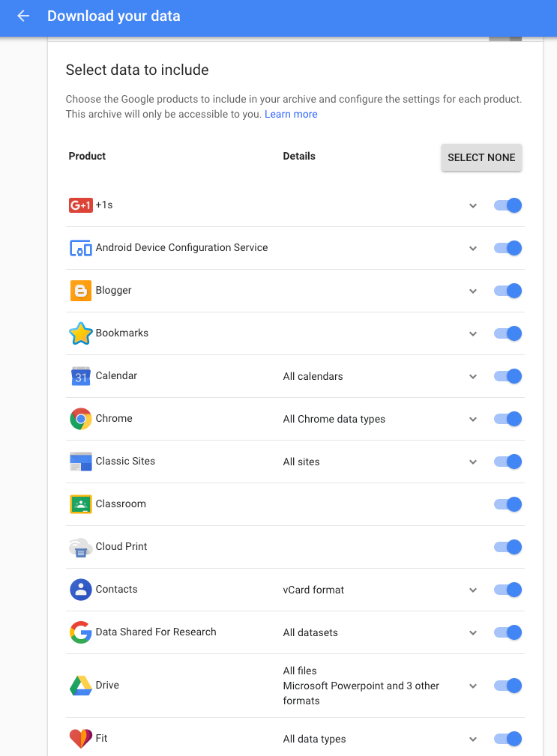Toggle off Blogger data export
557x756 pixels.
[x=508, y=291]
